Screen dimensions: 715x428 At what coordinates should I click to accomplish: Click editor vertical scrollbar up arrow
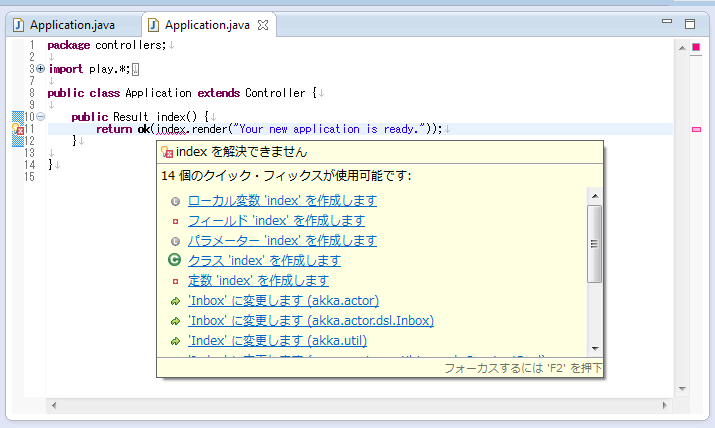coord(682,48)
